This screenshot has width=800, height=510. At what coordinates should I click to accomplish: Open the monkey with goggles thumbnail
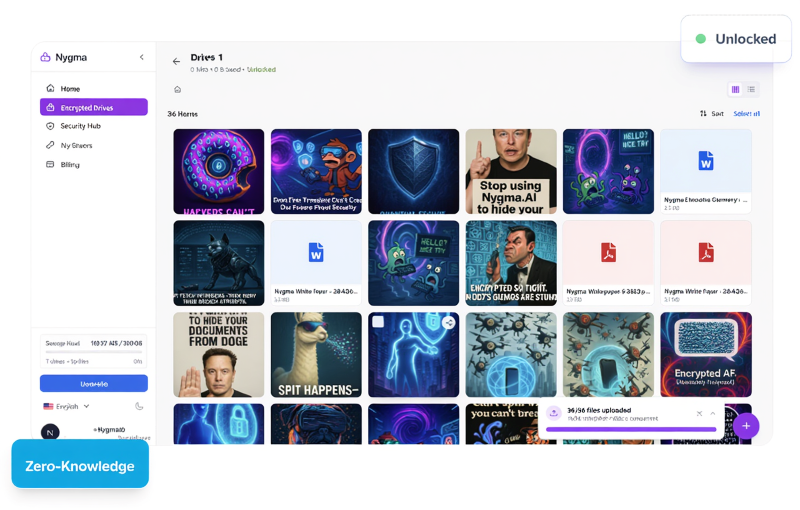(316, 171)
